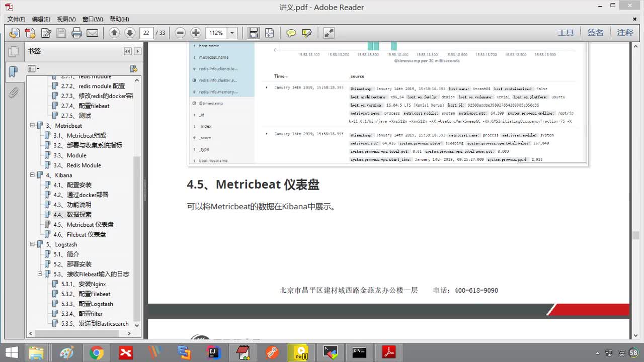
Task: Open bookmark options dropdown
Action: [x=34, y=68]
